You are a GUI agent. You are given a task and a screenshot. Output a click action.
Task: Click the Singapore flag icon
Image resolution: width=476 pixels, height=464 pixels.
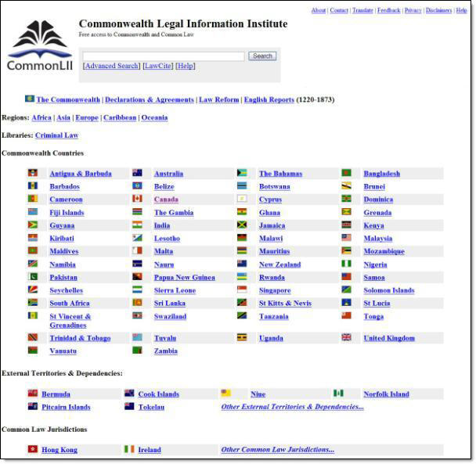click(242, 290)
